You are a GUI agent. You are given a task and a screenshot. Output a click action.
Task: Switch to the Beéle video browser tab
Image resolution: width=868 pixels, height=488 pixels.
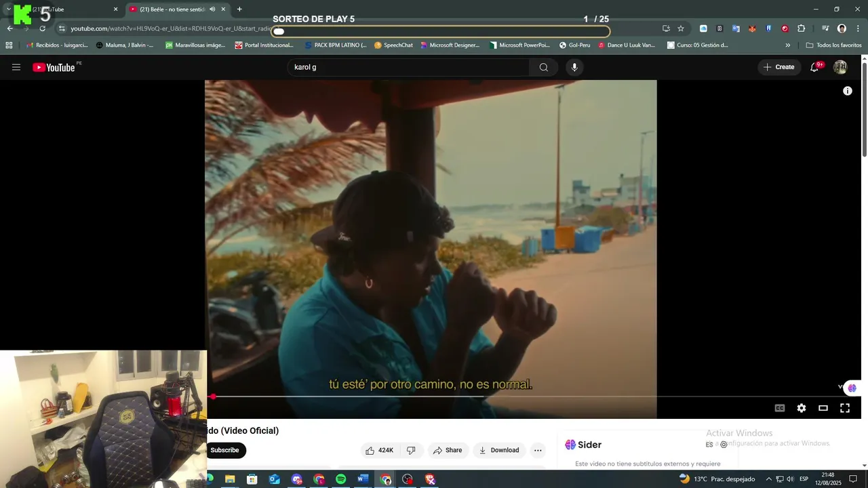[178, 9]
